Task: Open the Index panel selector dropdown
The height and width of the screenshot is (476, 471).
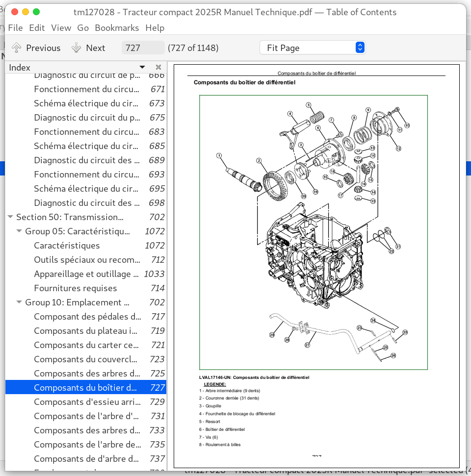Action: pyautogui.click(x=142, y=67)
